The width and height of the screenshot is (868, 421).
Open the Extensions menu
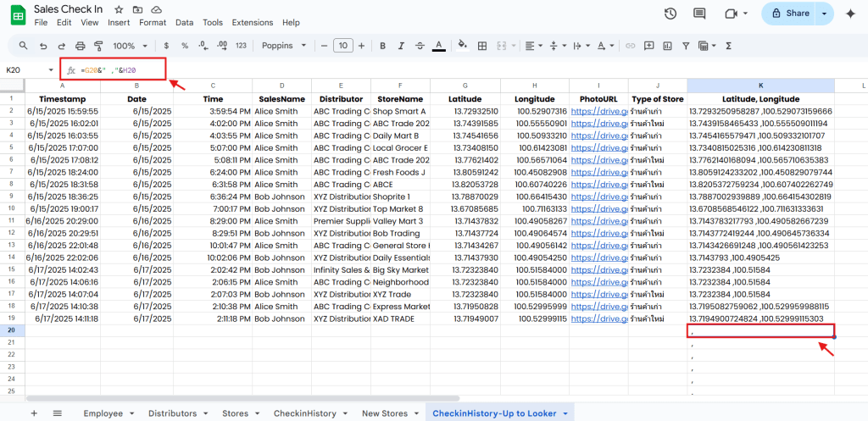pos(252,23)
